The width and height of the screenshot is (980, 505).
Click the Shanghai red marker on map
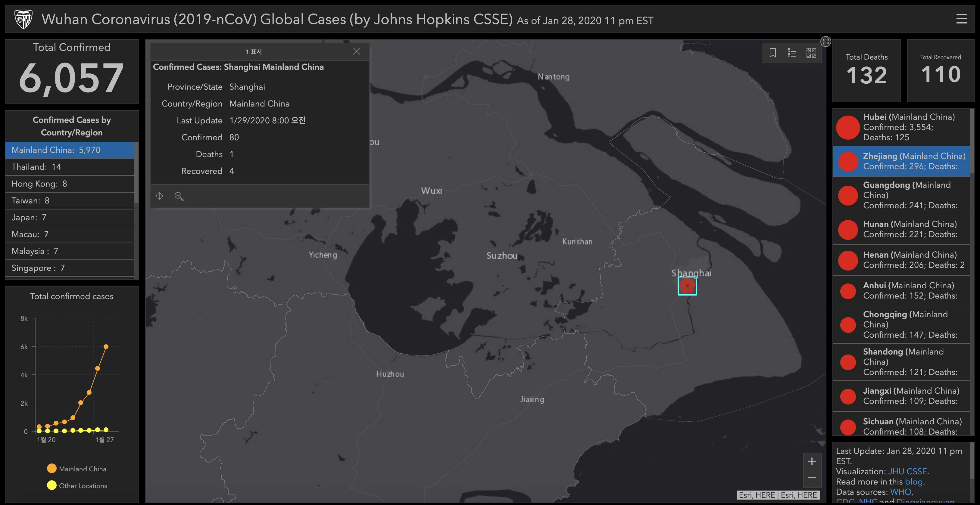pyautogui.click(x=687, y=286)
